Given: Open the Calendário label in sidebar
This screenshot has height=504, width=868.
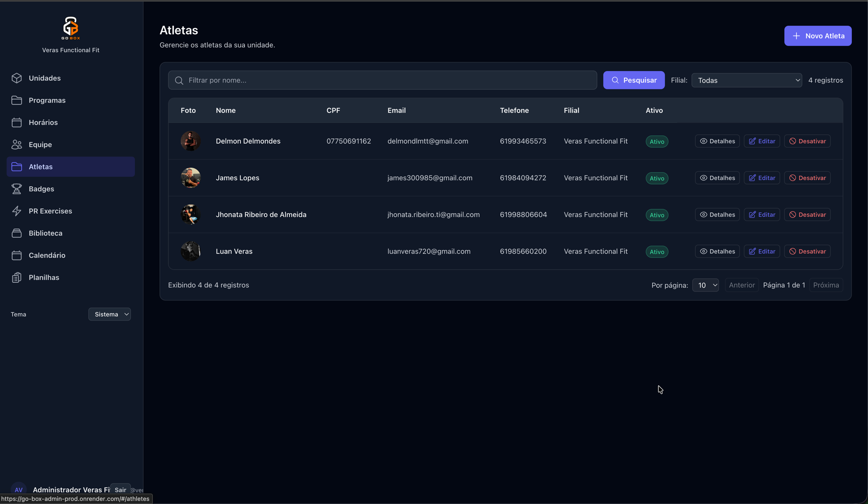Looking at the screenshot, I should tap(47, 255).
